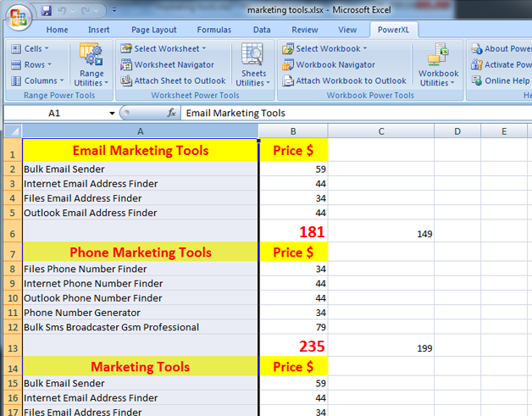Click the 'Marketing Tools' header in row 14

pos(140,366)
